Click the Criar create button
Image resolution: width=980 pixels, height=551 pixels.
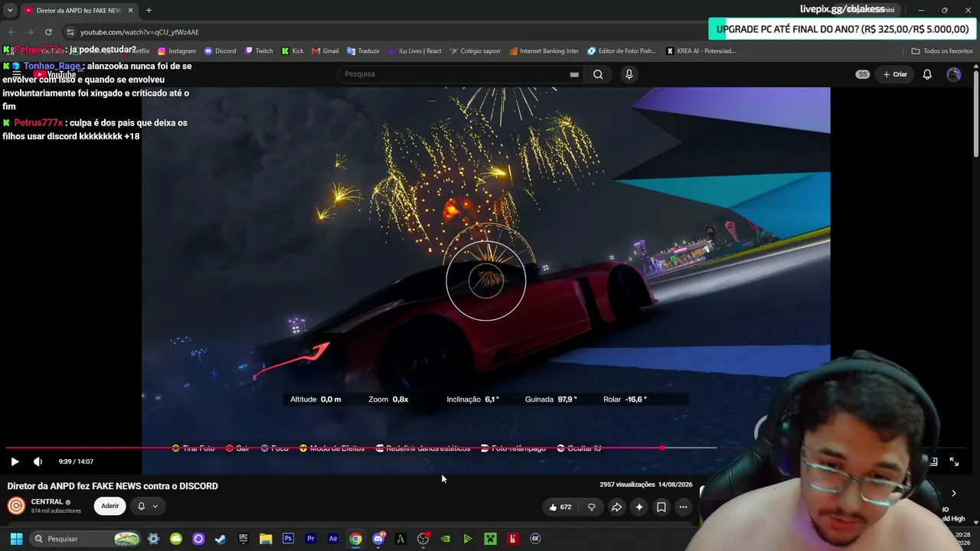tap(895, 74)
